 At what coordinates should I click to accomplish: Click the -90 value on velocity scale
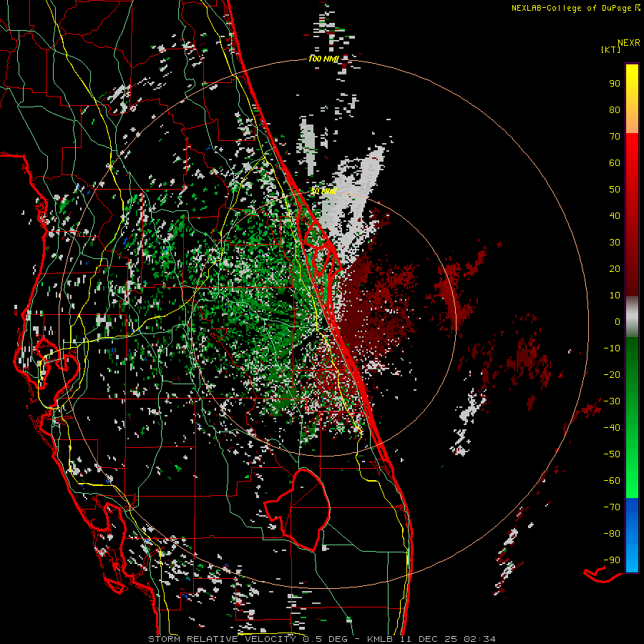click(x=612, y=560)
